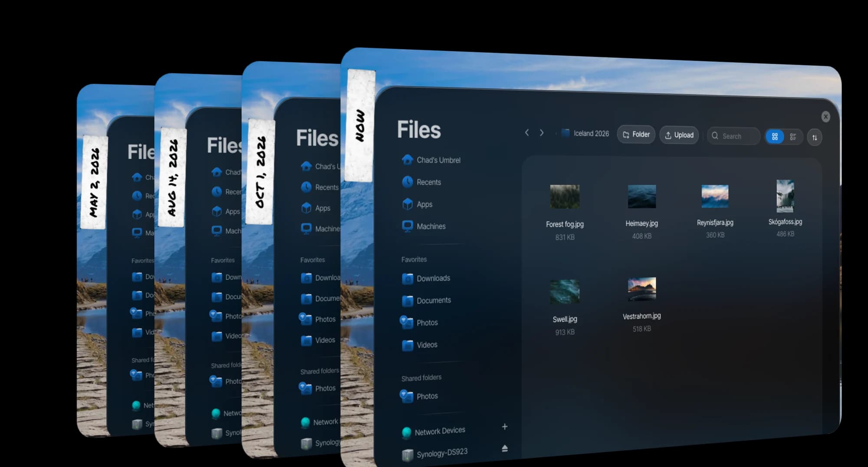Open Documents favorite in the Now window

pyautogui.click(x=426, y=300)
